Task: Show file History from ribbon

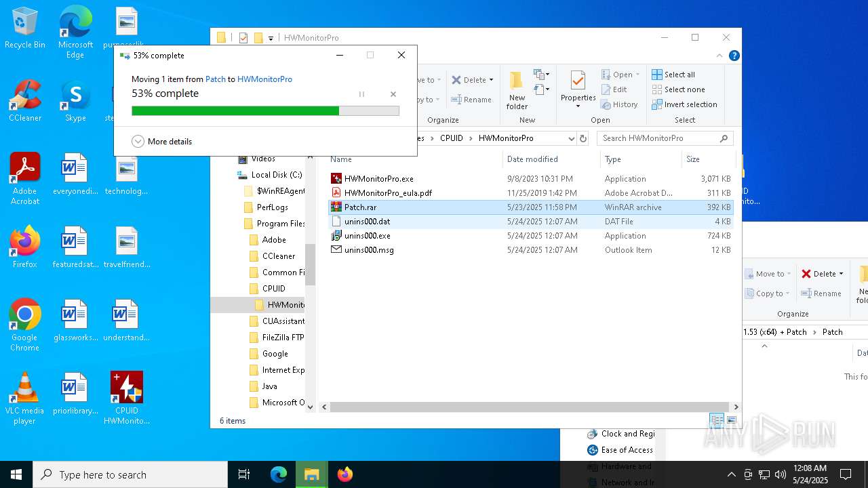Action: [x=620, y=104]
